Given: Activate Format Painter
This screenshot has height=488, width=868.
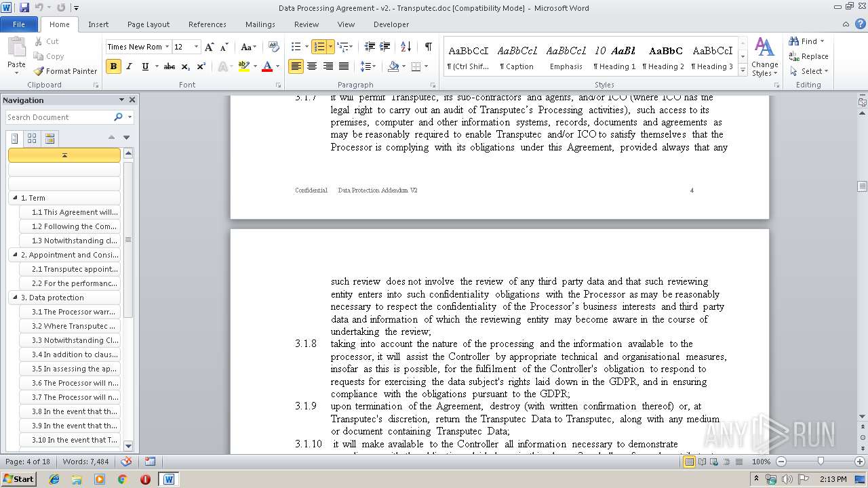Looking at the screenshot, I should [x=65, y=71].
